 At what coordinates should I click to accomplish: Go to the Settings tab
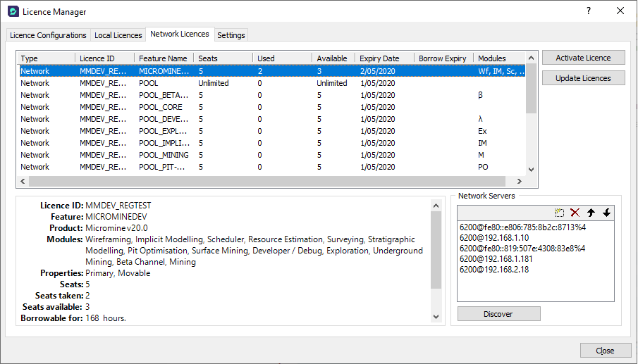click(x=231, y=35)
